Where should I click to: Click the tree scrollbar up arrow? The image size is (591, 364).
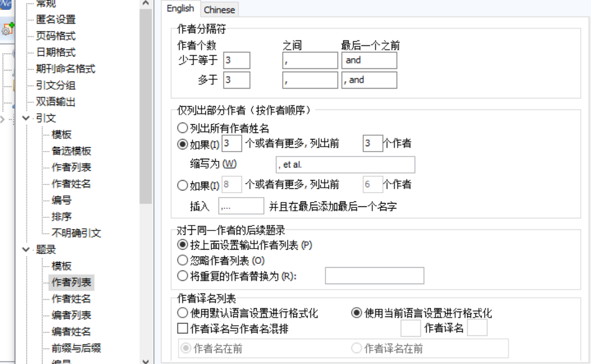coord(146,3)
